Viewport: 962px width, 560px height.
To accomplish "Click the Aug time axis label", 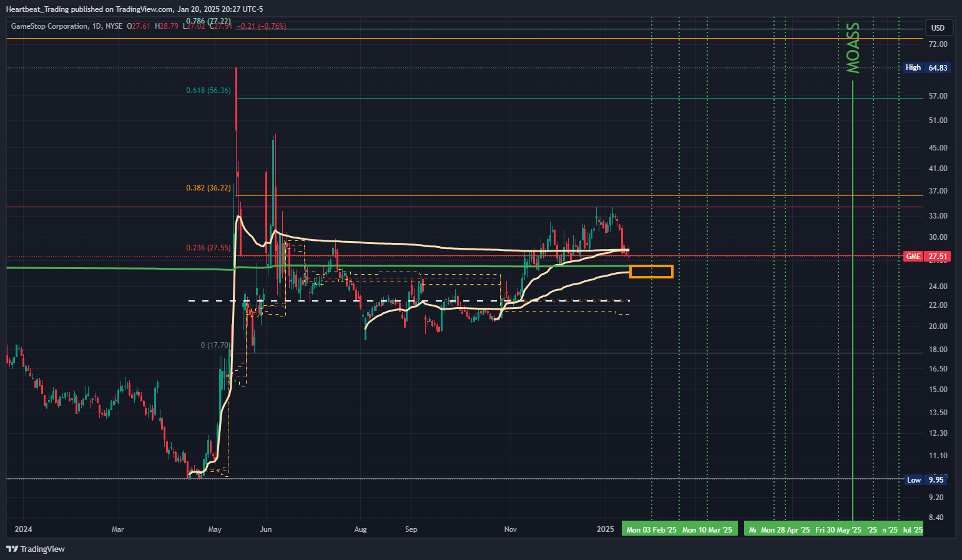I will click(x=360, y=529).
